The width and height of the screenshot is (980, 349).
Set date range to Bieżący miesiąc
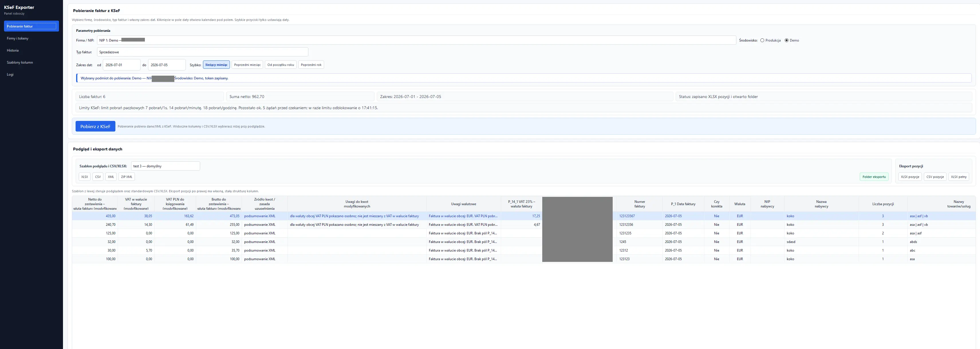coord(216,65)
